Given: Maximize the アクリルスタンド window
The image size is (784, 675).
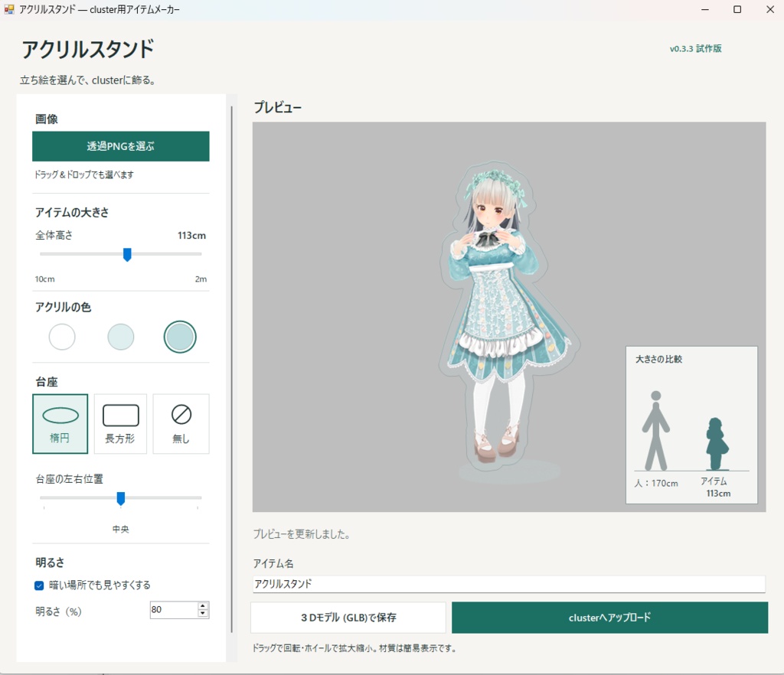Looking at the screenshot, I should click(737, 9).
